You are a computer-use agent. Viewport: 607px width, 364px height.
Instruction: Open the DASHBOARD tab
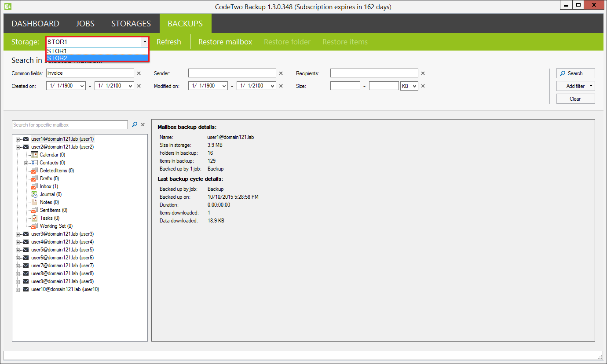coord(35,23)
